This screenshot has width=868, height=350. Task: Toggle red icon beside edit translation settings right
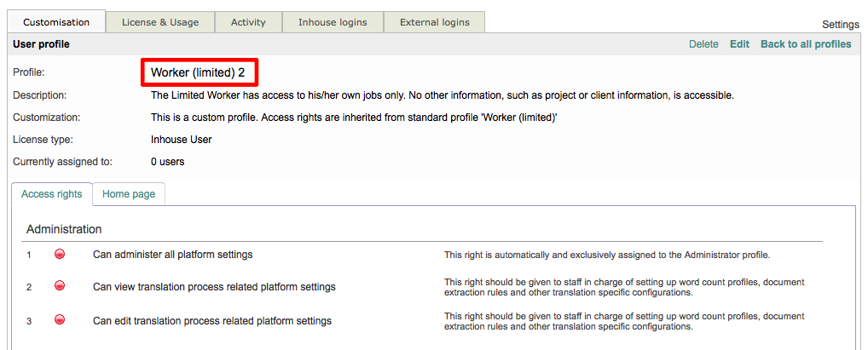60,320
